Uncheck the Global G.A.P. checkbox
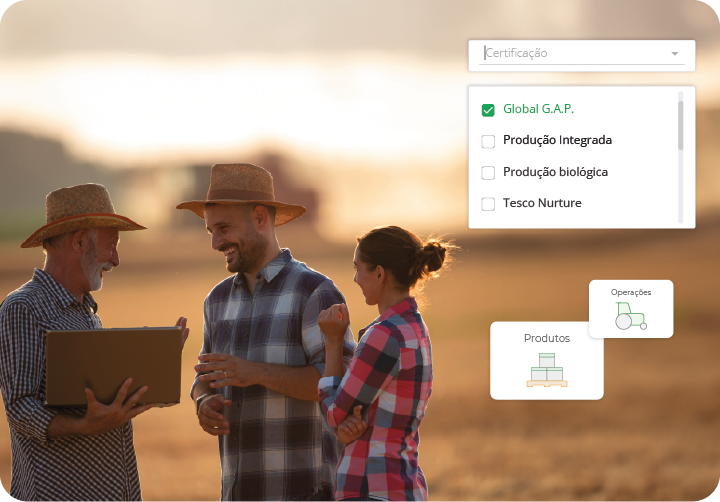This screenshot has height=502, width=720. click(488, 110)
